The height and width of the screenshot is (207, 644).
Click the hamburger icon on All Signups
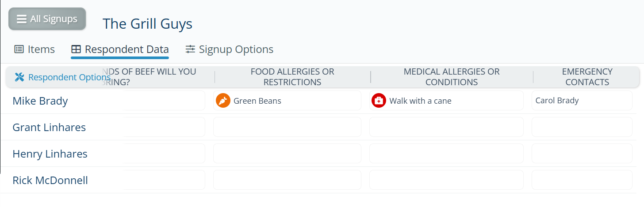pyautogui.click(x=22, y=19)
